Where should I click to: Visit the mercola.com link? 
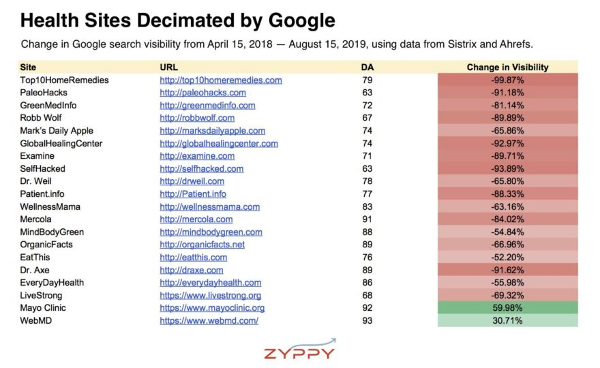(196, 220)
